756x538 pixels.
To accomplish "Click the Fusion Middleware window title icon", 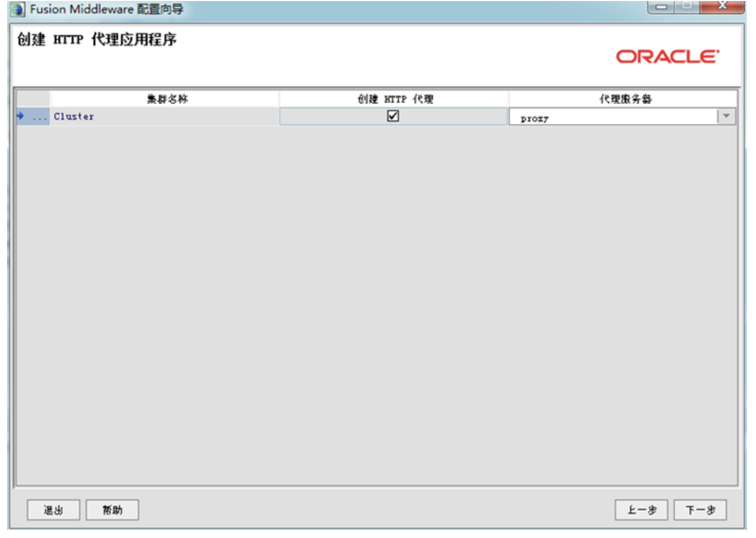I will point(17,9).
